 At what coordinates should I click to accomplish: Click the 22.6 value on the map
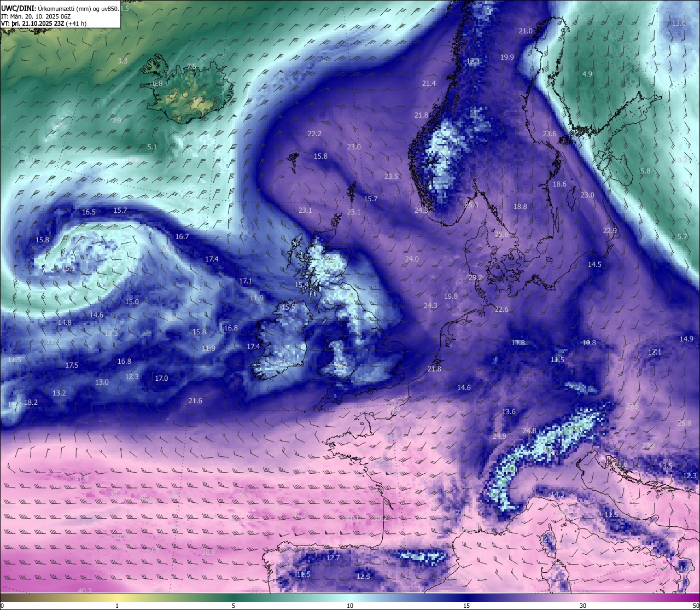[x=501, y=309]
